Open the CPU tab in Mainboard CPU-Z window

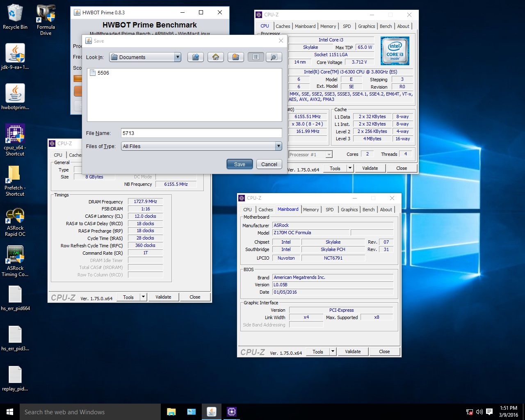coord(247,210)
